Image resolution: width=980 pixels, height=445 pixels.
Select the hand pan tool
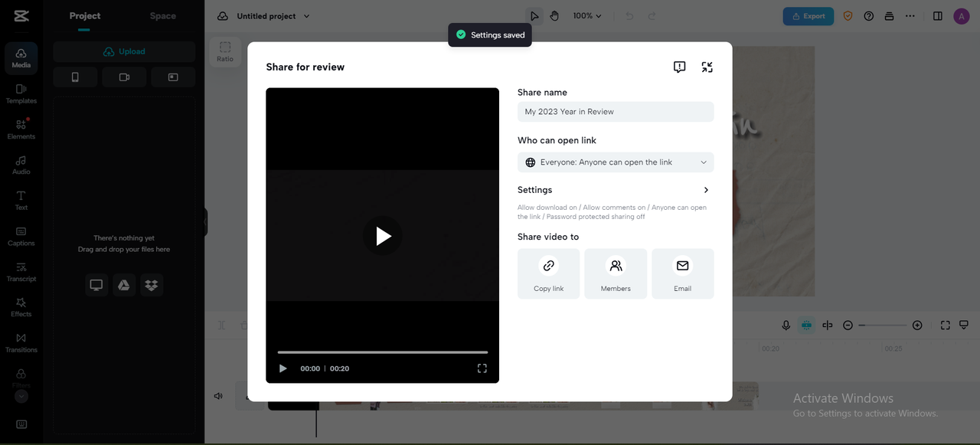tap(554, 16)
